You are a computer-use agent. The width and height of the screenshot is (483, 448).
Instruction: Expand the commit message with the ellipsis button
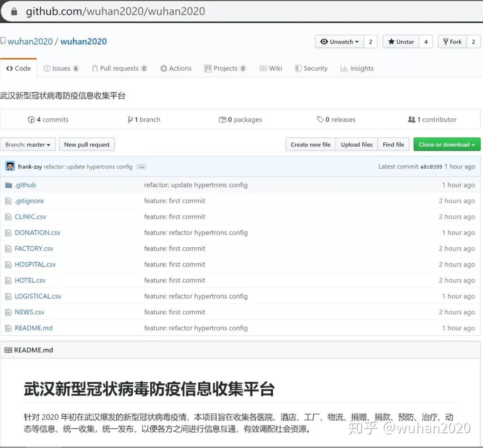click(x=141, y=166)
